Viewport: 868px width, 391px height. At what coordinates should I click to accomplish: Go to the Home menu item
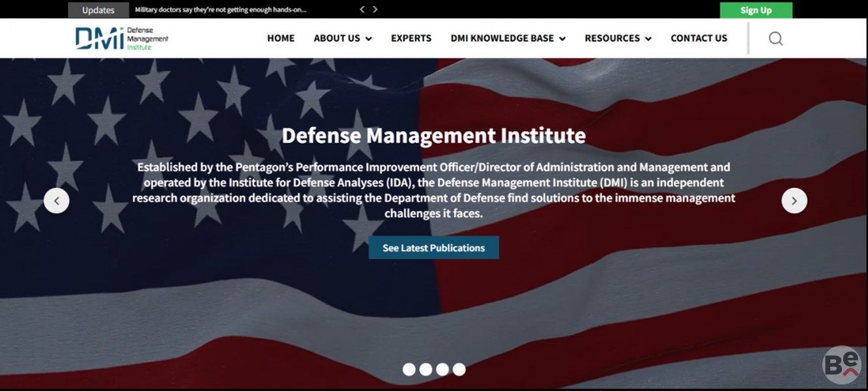[281, 38]
